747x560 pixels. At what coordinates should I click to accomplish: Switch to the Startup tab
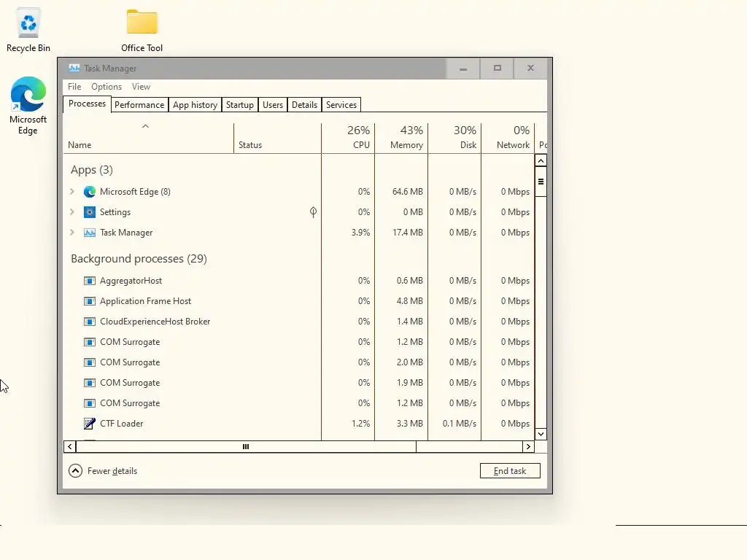pyautogui.click(x=239, y=105)
